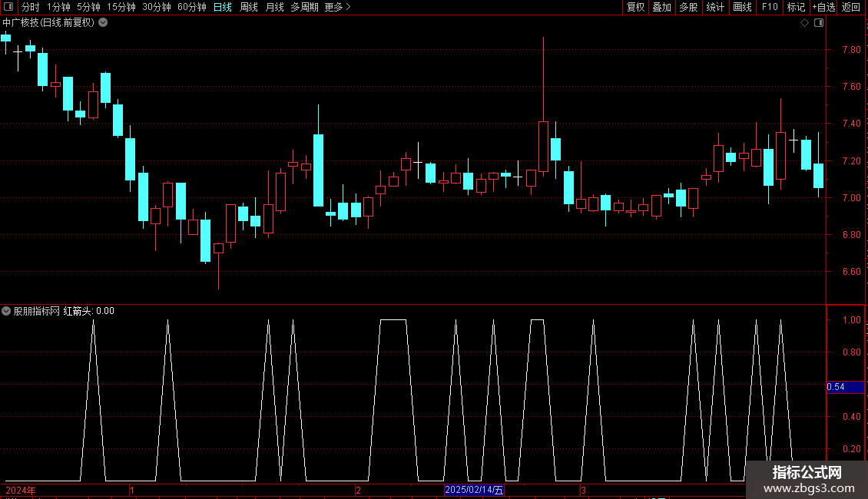This screenshot has height=499, width=868.
Task: Expand the 更多 periods menu
Action: pos(337,7)
